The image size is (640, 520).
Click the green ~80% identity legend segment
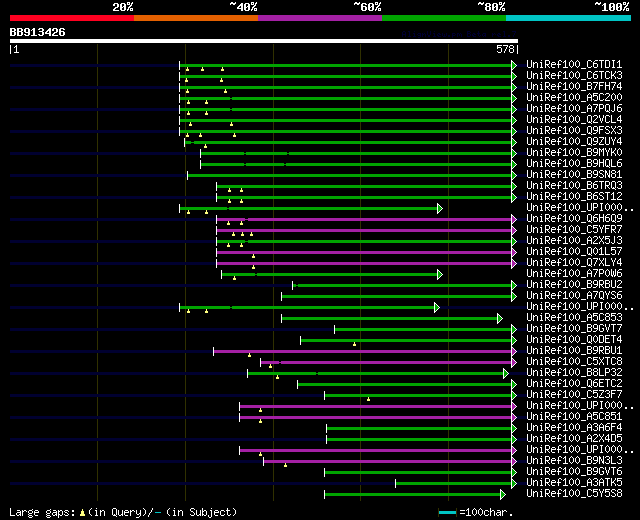(x=444, y=18)
